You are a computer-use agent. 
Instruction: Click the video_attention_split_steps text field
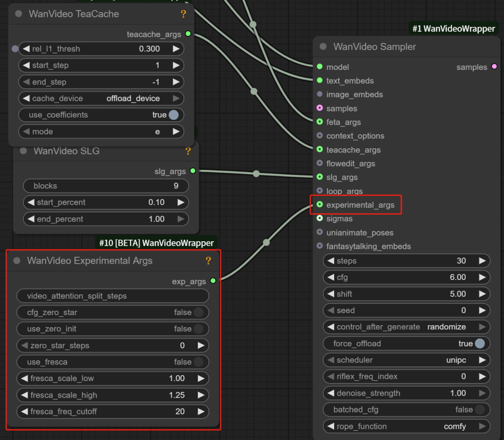[112, 296]
